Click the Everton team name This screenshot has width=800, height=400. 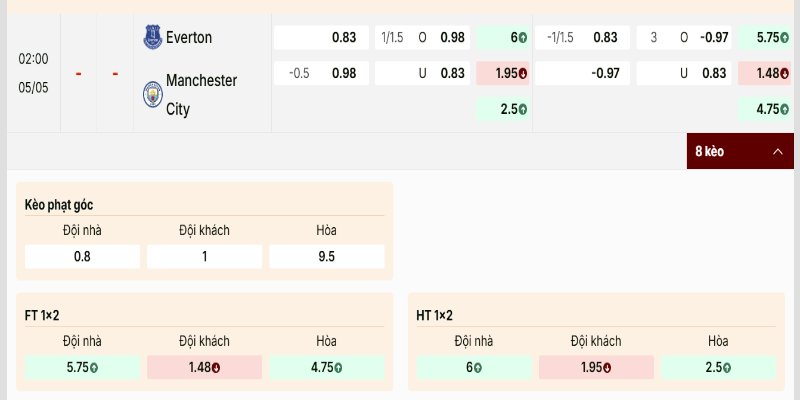tap(189, 37)
